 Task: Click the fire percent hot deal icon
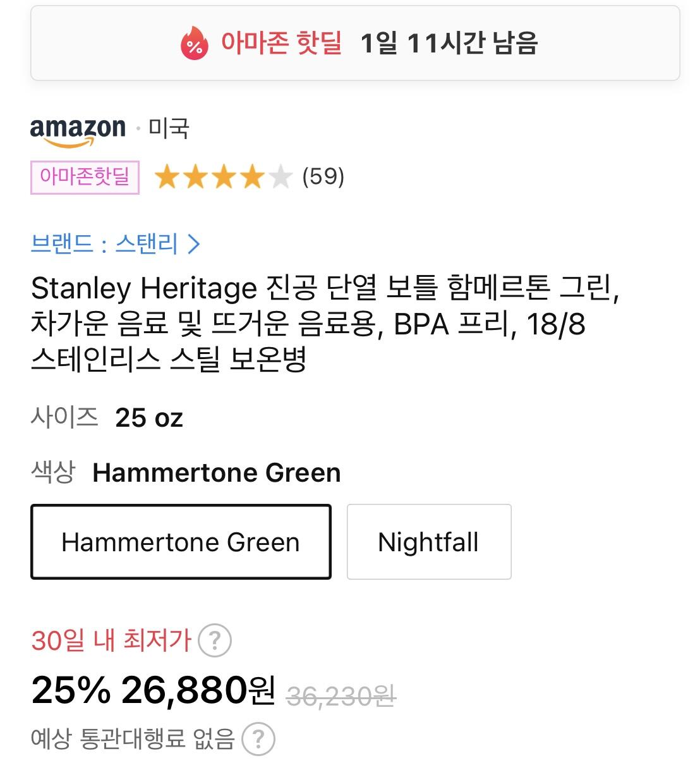(x=195, y=43)
